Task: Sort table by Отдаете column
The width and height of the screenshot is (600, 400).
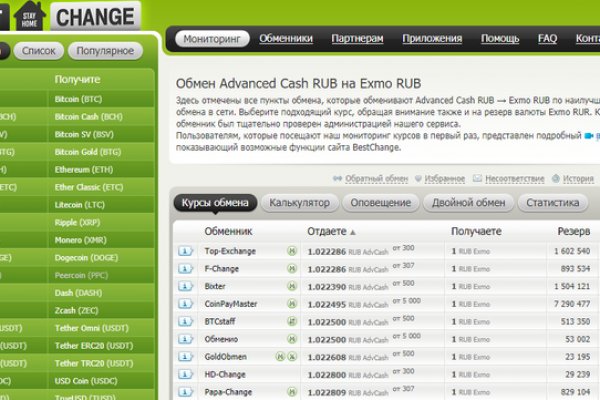Action: tap(327, 231)
